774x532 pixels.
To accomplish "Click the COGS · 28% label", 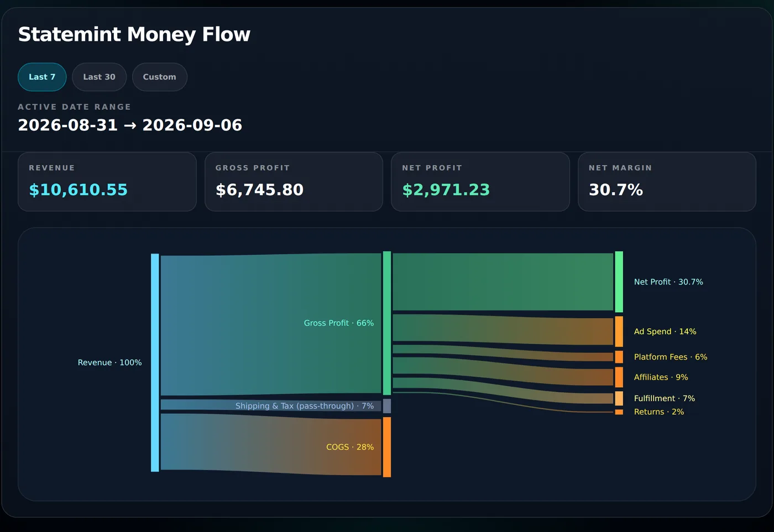I will pos(350,447).
